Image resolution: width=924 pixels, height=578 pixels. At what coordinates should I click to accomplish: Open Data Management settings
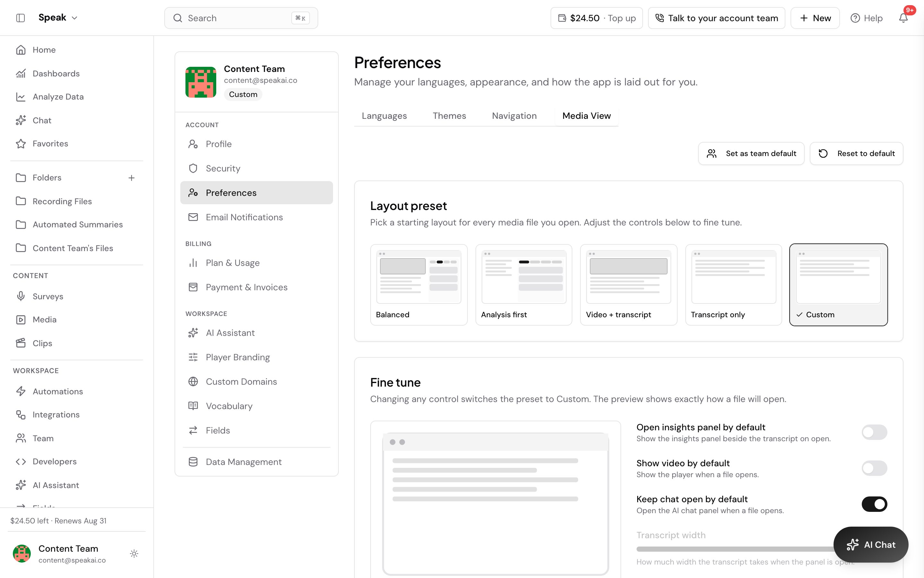(x=257, y=462)
